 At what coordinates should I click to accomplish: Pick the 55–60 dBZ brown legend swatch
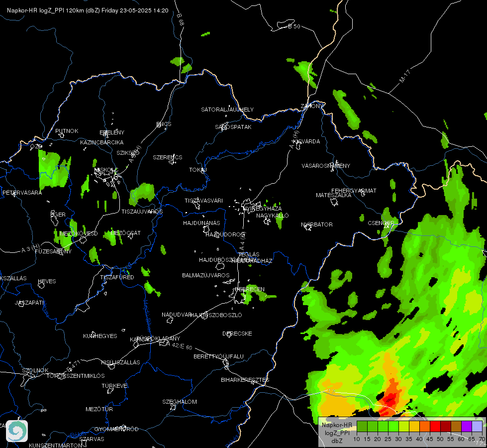coord(456,426)
